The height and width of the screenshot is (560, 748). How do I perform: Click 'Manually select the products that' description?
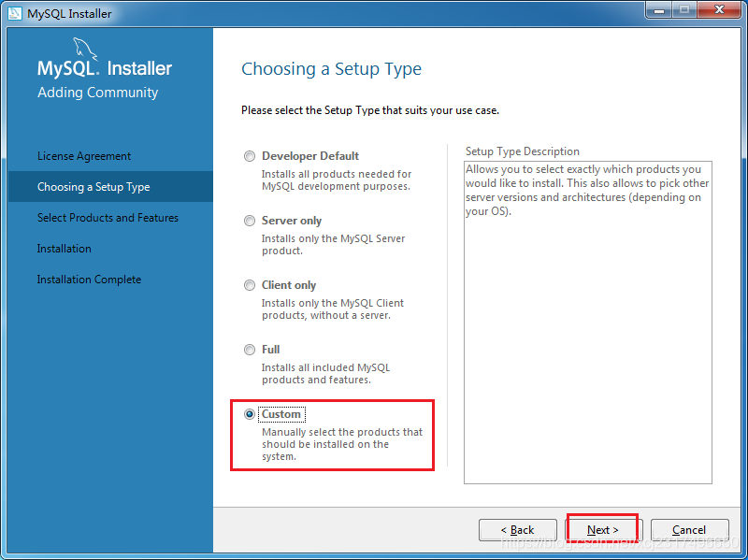[x=342, y=444]
